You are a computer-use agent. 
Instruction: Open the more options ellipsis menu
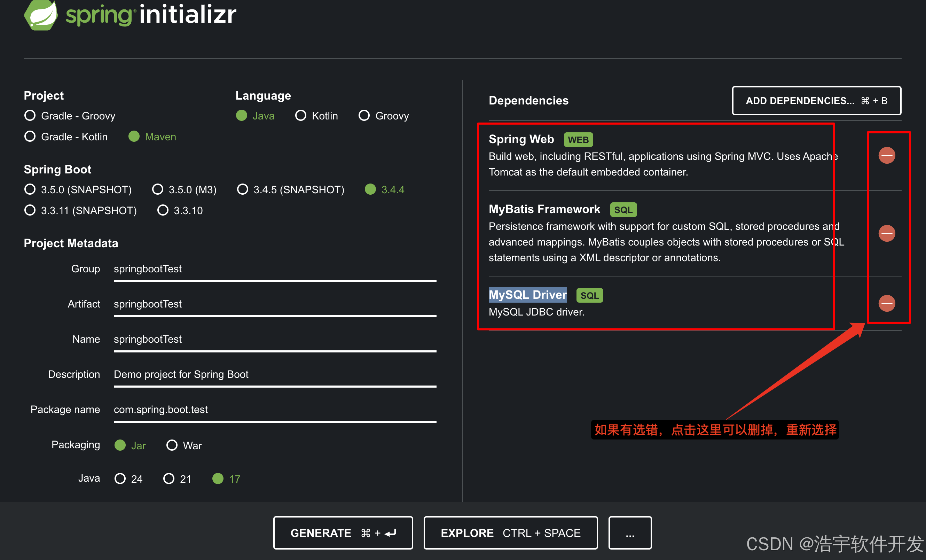pos(630,532)
